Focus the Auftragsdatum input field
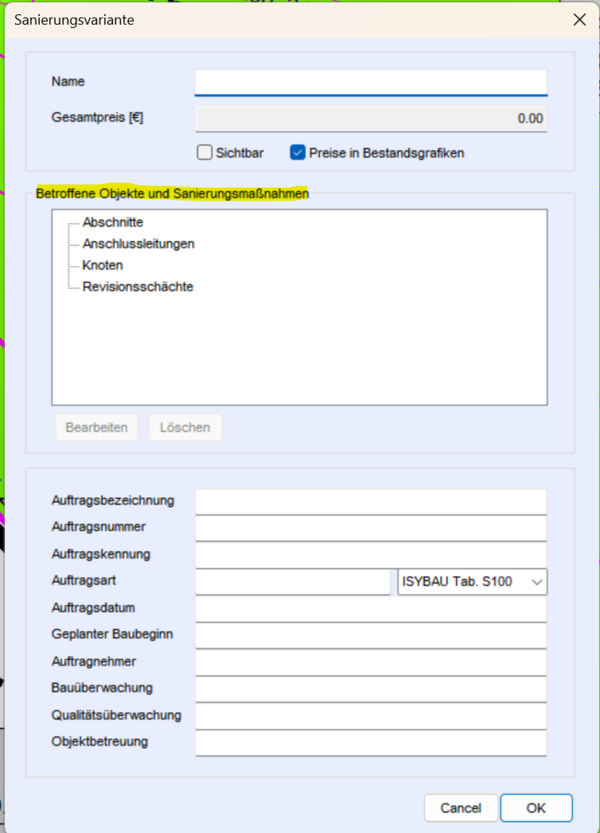 pyautogui.click(x=371, y=608)
